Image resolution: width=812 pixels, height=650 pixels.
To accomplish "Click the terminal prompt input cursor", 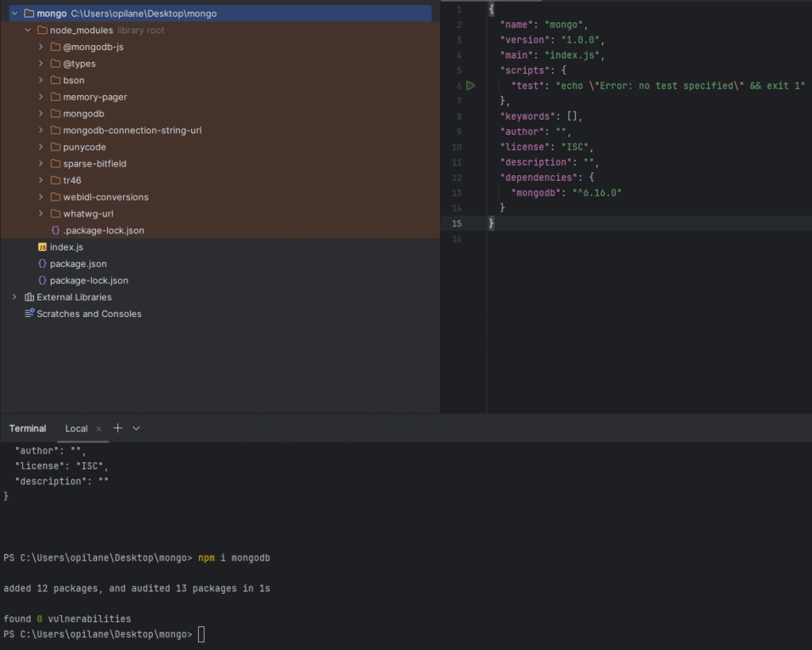I will [x=201, y=634].
